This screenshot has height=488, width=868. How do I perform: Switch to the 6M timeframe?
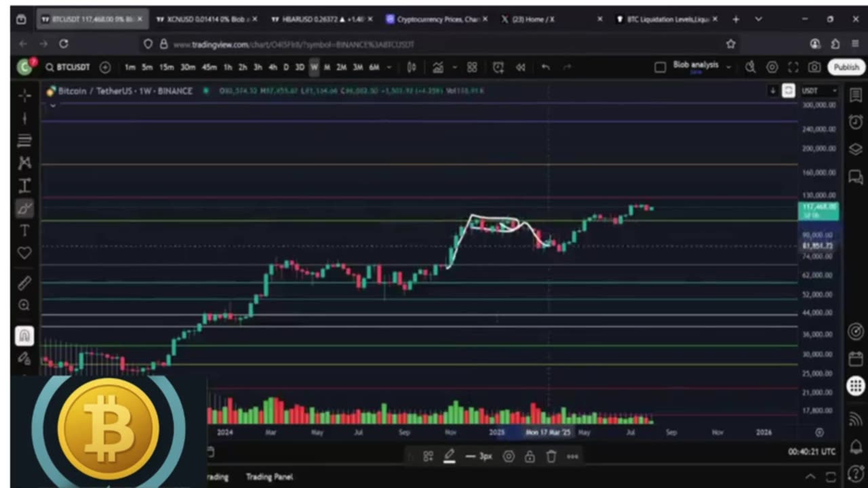374,67
